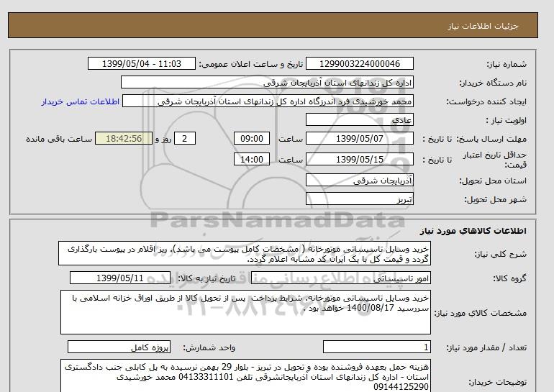Click goods group field امور تاسیساتی

pyautogui.click(x=341, y=278)
